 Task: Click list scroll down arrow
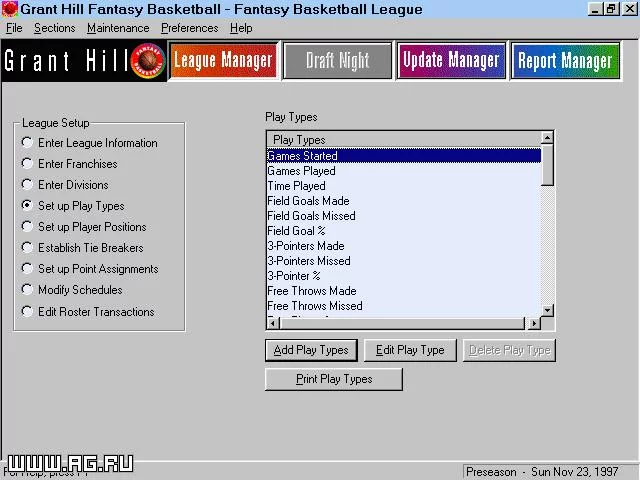click(547, 311)
